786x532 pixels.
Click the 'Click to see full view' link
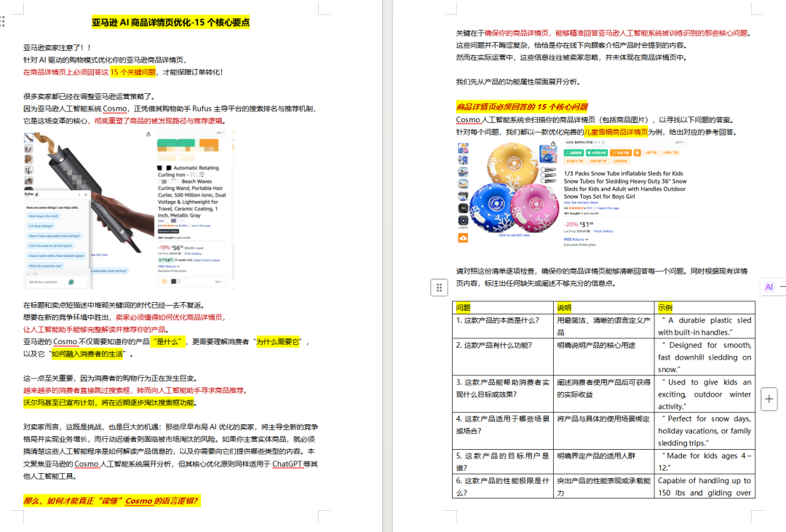click(512, 234)
